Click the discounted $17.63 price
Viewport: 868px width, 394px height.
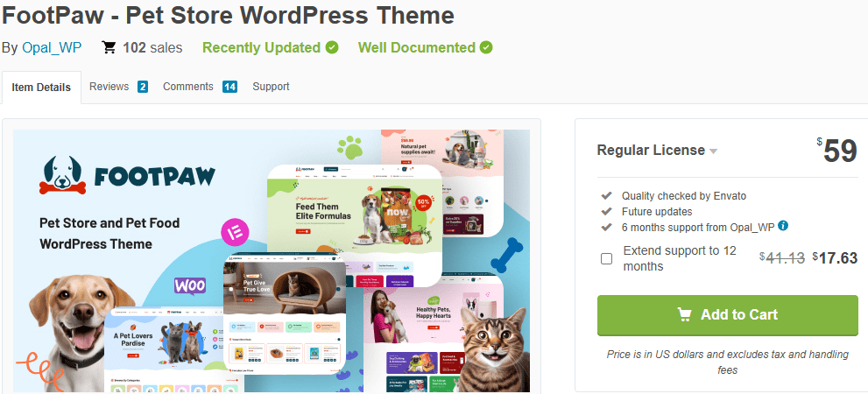click(x=836, y=258)
